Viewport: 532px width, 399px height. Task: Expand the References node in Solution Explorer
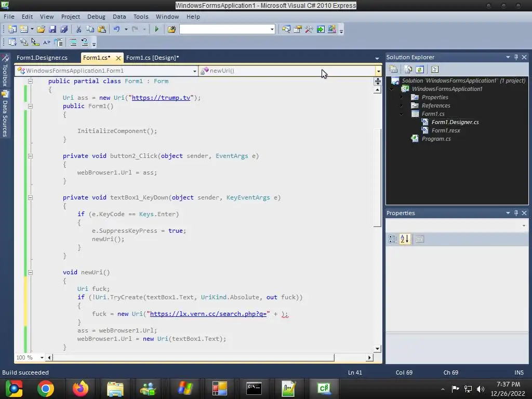click(402, 105)
